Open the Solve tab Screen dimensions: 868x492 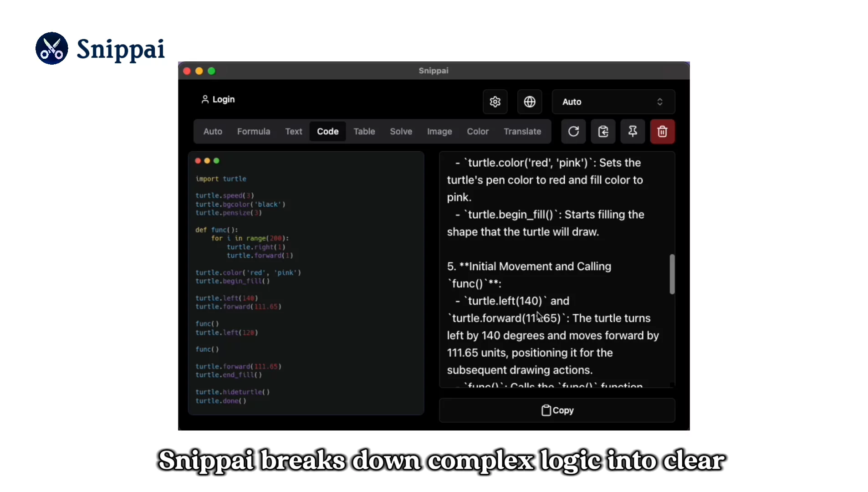click(401, 132)
